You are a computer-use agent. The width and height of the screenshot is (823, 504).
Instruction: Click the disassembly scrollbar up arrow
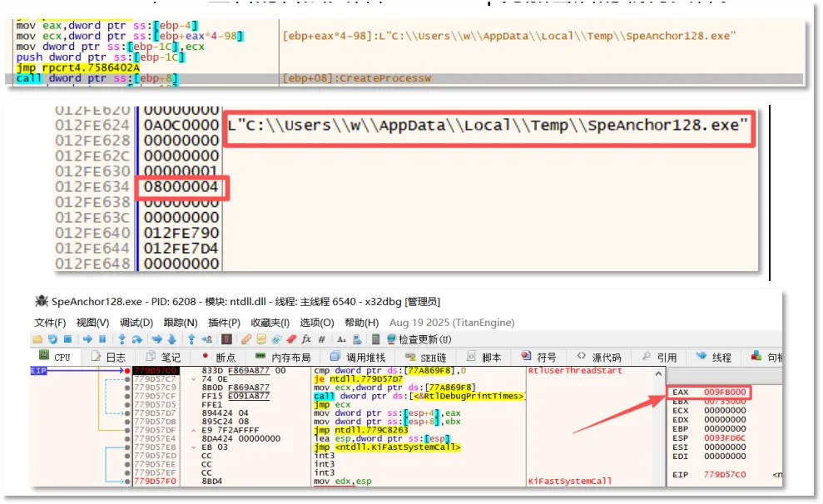(x=658, y=374)
